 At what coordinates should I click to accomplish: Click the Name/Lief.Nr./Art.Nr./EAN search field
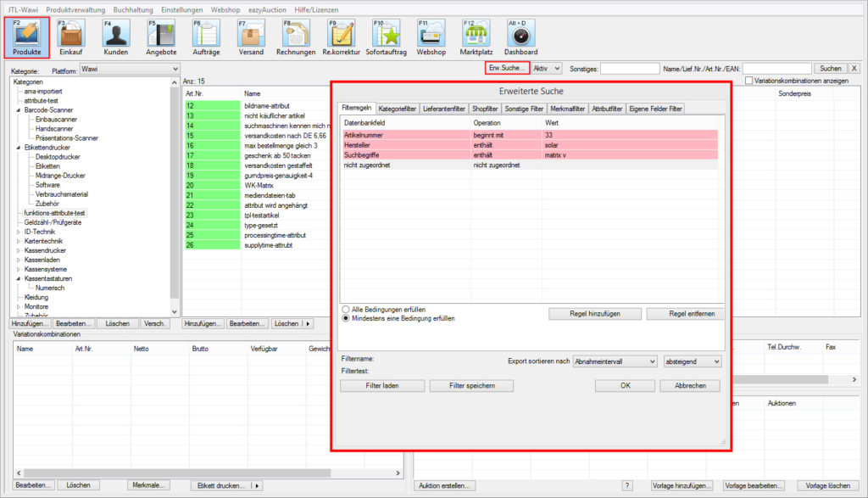[x=776, y=68]
